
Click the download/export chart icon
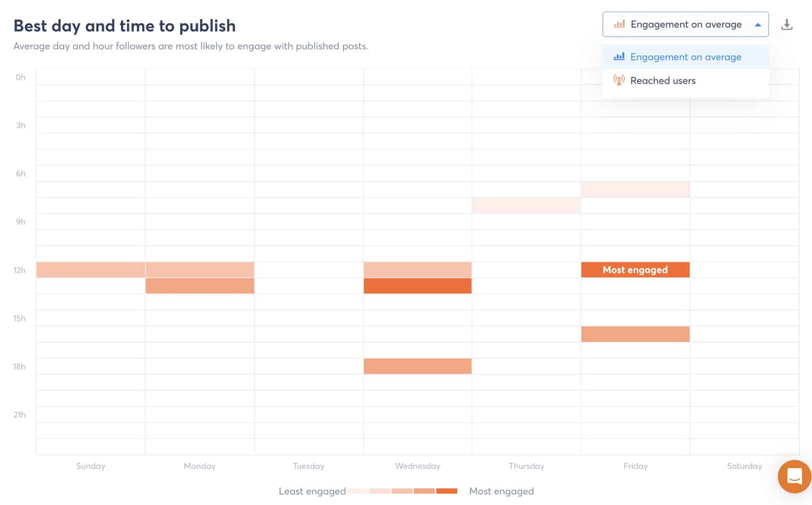point(787,24)
